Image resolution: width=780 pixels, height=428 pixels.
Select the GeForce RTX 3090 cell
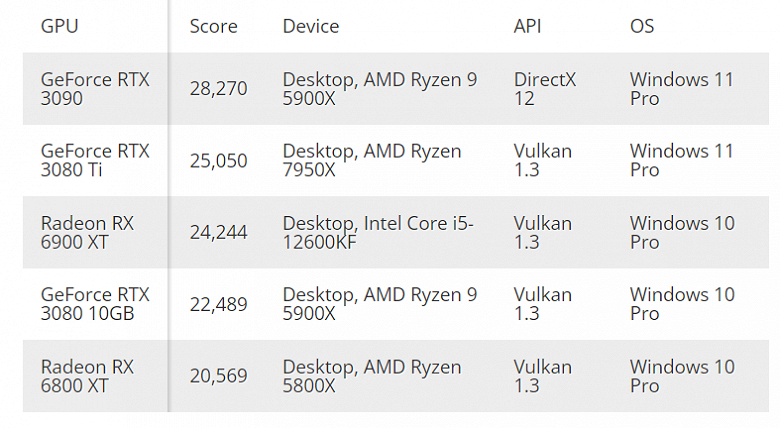click(x=95, y=89)
